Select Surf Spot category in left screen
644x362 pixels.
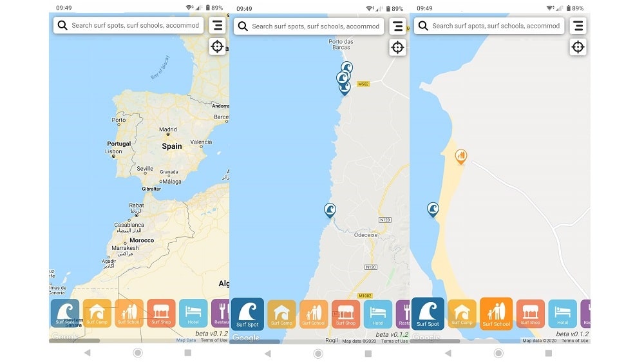pyautogui.click(x=65, y=312)
